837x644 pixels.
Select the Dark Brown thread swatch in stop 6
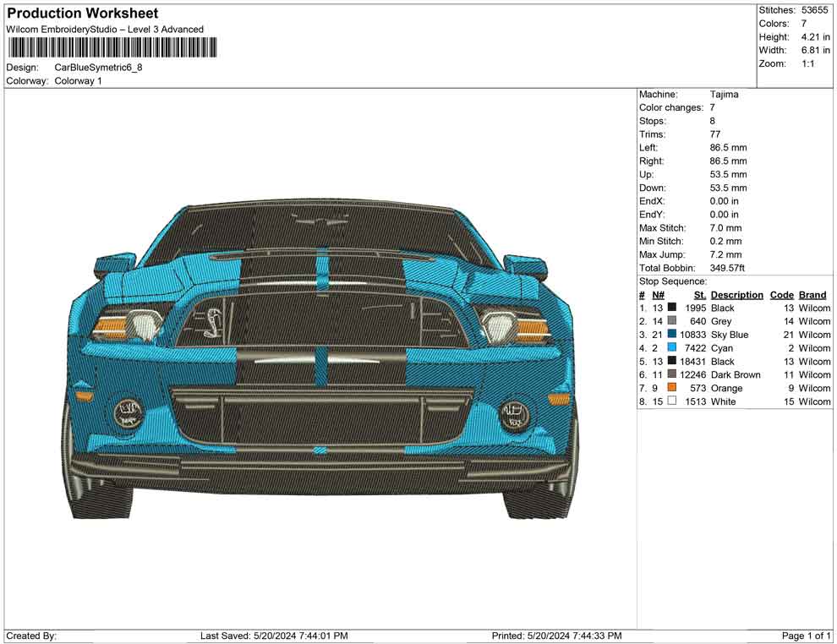pos(672,374)
